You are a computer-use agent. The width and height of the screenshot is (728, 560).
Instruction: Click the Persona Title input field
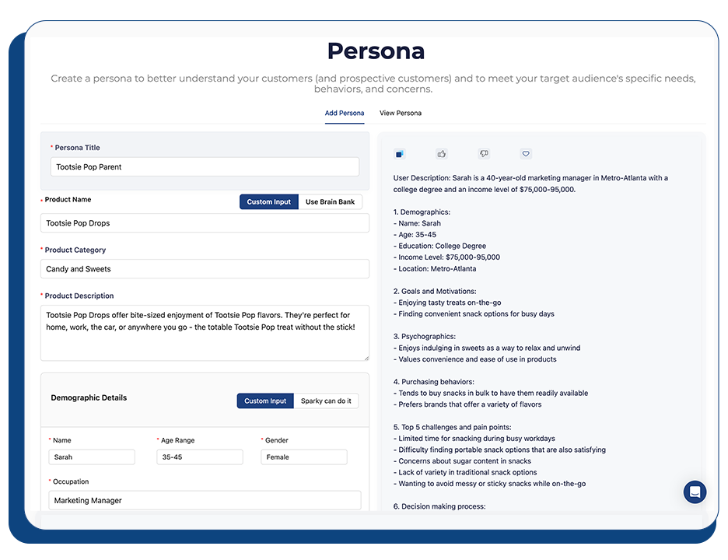pyautogui.click(x=205, y=167)
